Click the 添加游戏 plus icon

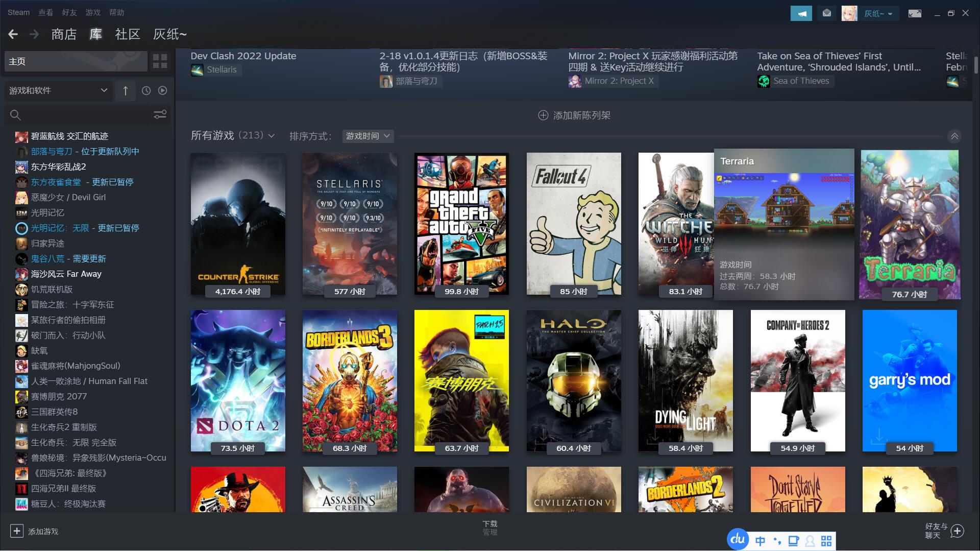[16, 531]
